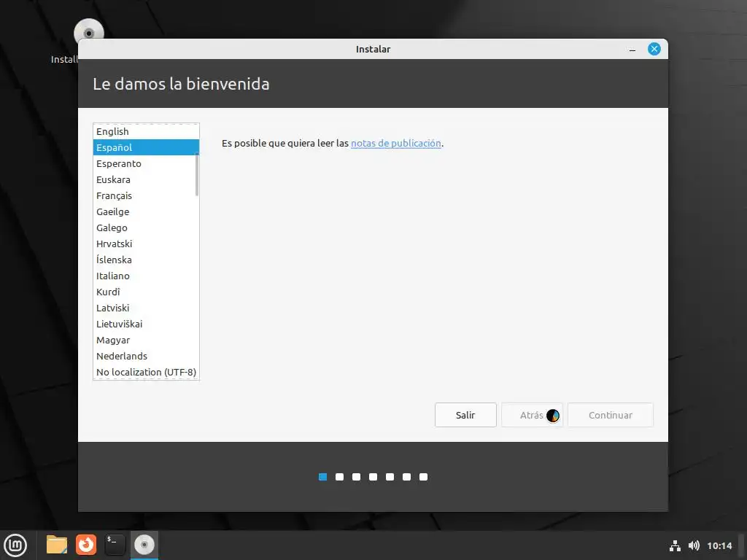747x560 pixels.
Task: Choose Magyar from the language list
Action: click(146, 340)
